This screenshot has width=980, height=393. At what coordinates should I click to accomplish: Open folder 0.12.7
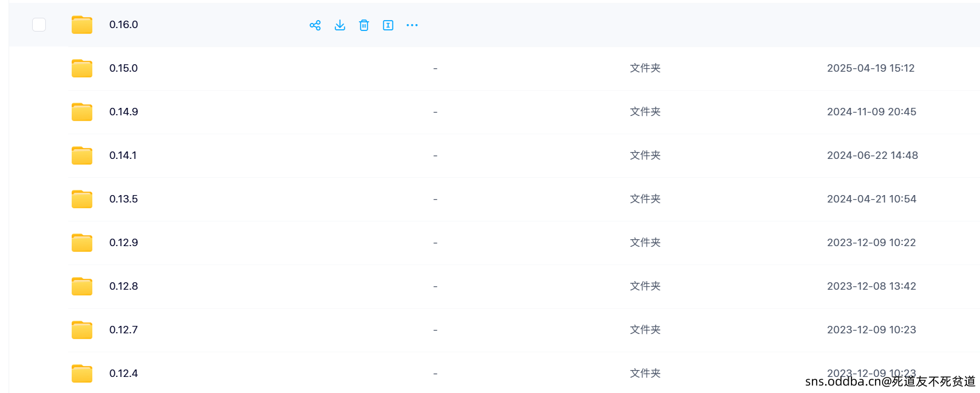tap(124, 330)
